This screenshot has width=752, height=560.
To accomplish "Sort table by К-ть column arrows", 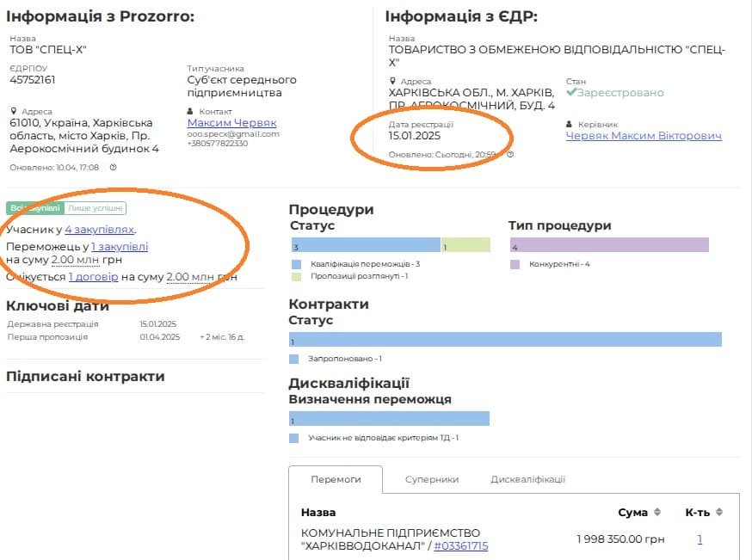I will (719, 513).
